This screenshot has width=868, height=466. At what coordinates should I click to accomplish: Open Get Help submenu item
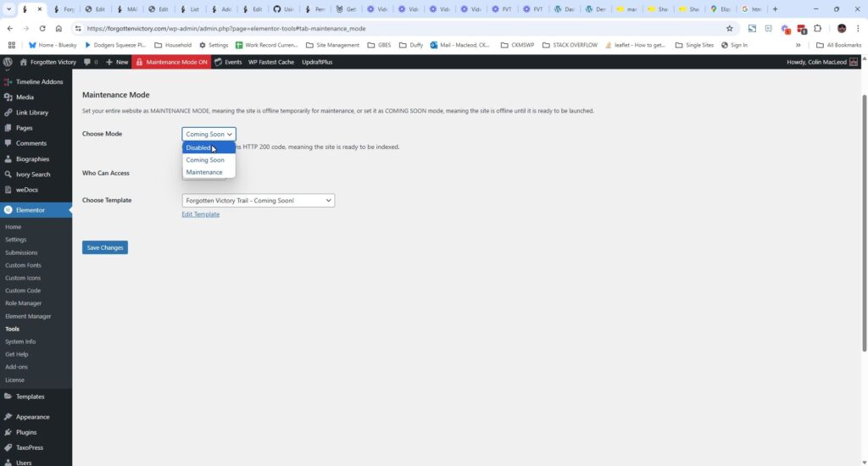(x=17, y=354)
